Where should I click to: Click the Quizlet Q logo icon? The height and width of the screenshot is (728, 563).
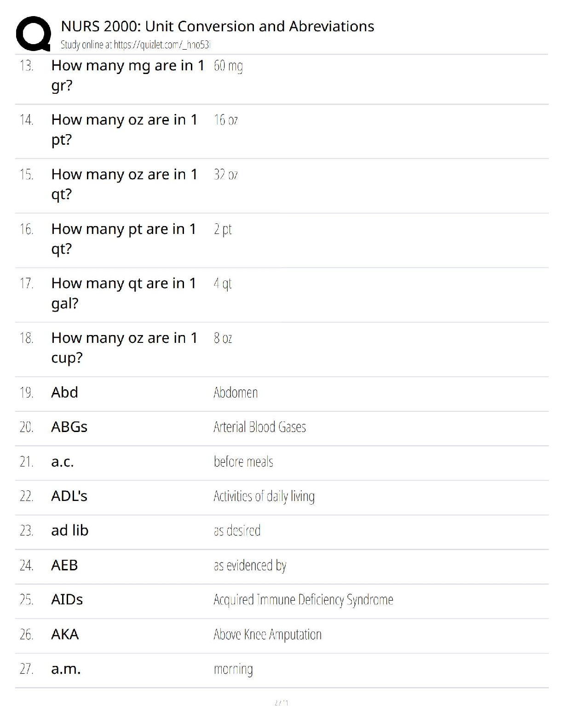(x=33, y=34)
